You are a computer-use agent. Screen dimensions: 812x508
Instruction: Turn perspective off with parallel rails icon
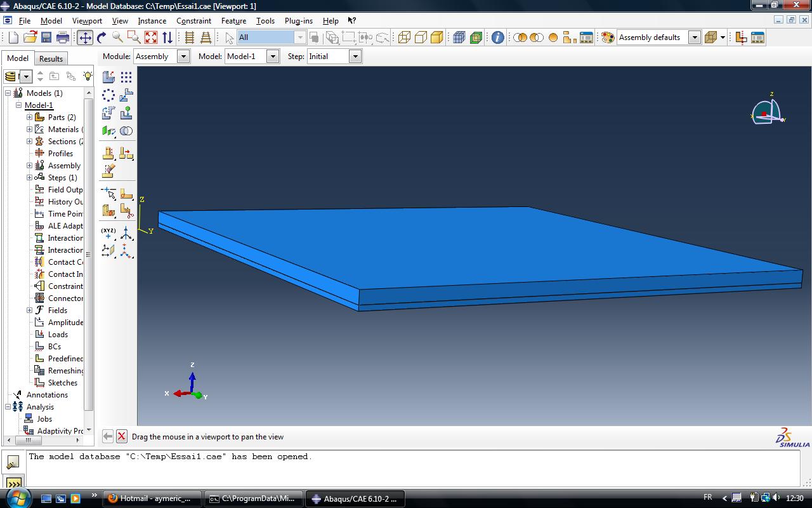coord(189,37)
